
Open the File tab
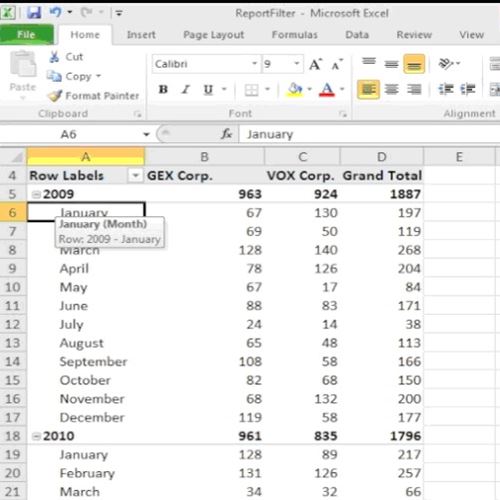(26, 35)
